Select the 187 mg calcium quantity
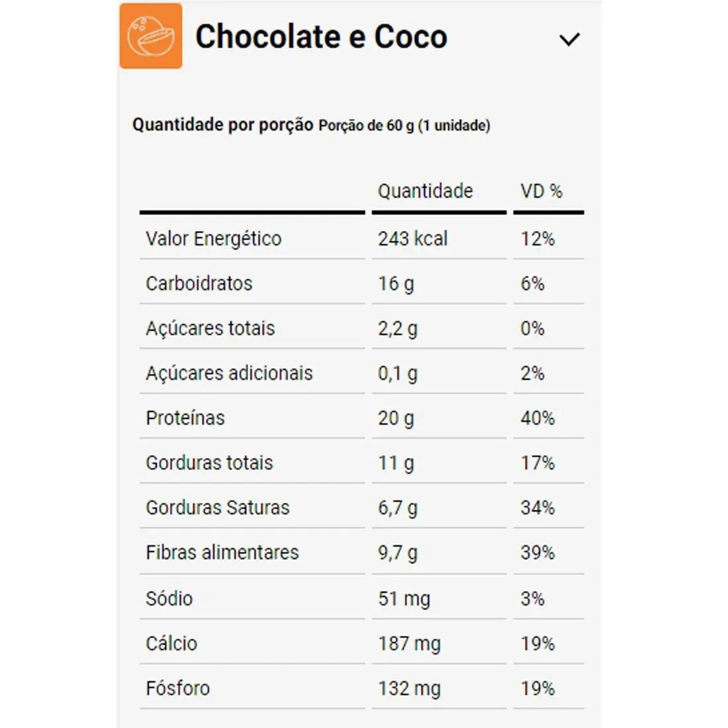Image resolution: width=728 pixels, height=728 pixels. [x=410, y=643]
